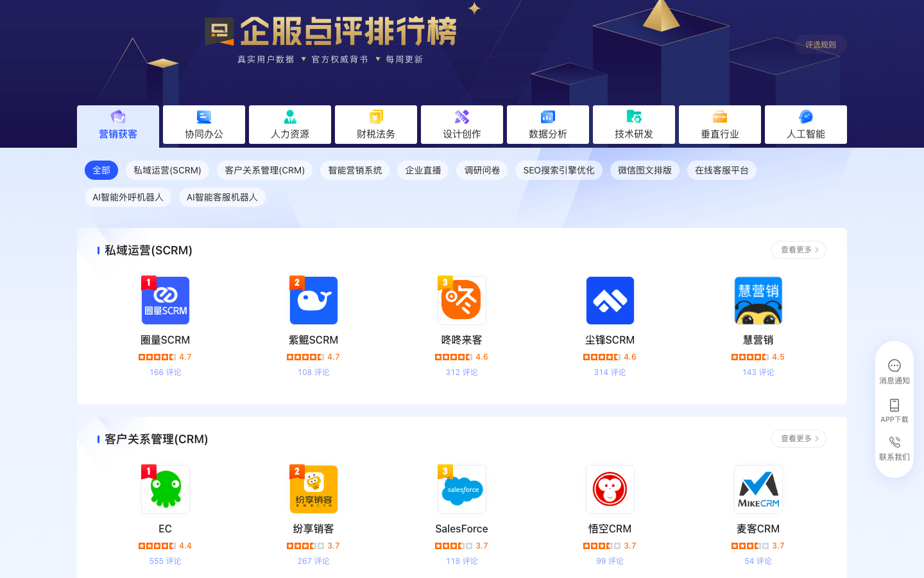Click 圈量SCRM 4.7 star rating
924x578 pixels.
tap(166, 357)
